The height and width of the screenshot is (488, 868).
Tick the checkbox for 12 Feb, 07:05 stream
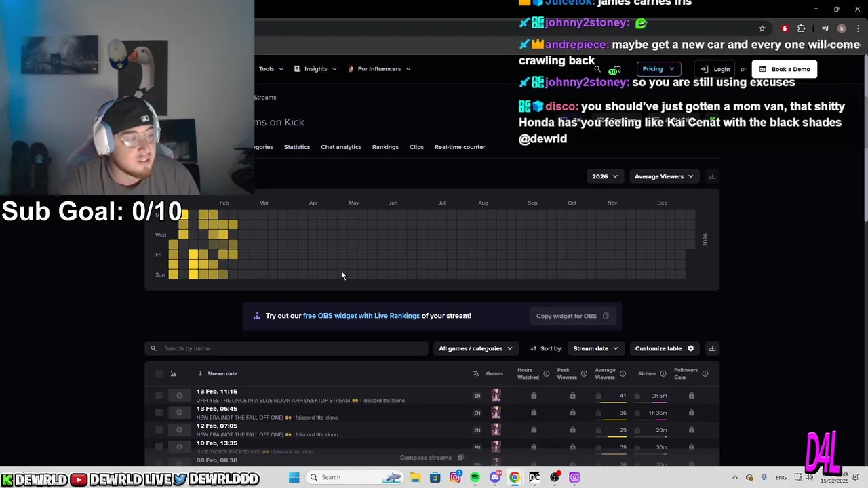tap(159, 430)
